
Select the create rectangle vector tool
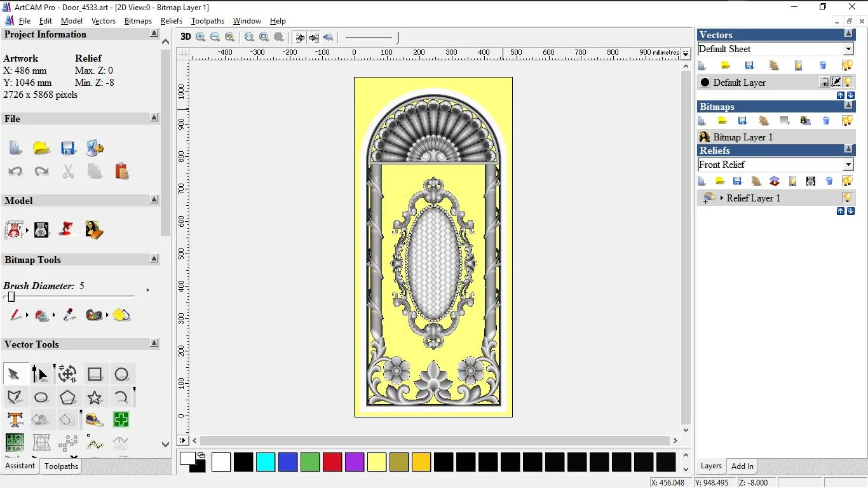95,374
